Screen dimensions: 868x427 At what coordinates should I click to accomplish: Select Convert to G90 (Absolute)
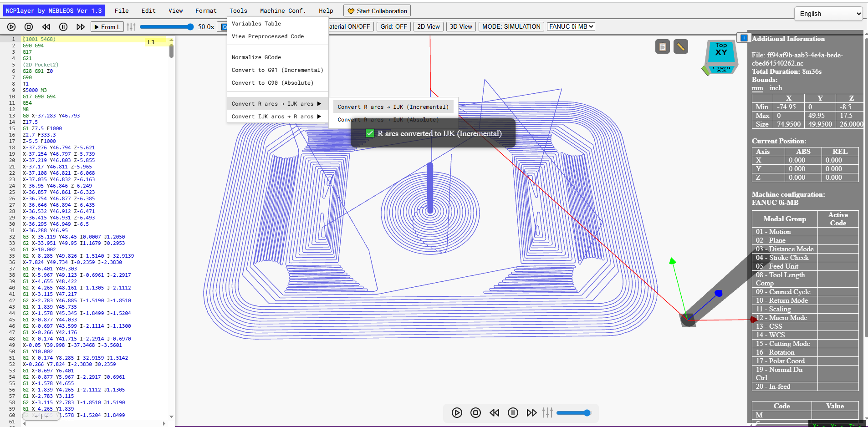click(277, 83)
